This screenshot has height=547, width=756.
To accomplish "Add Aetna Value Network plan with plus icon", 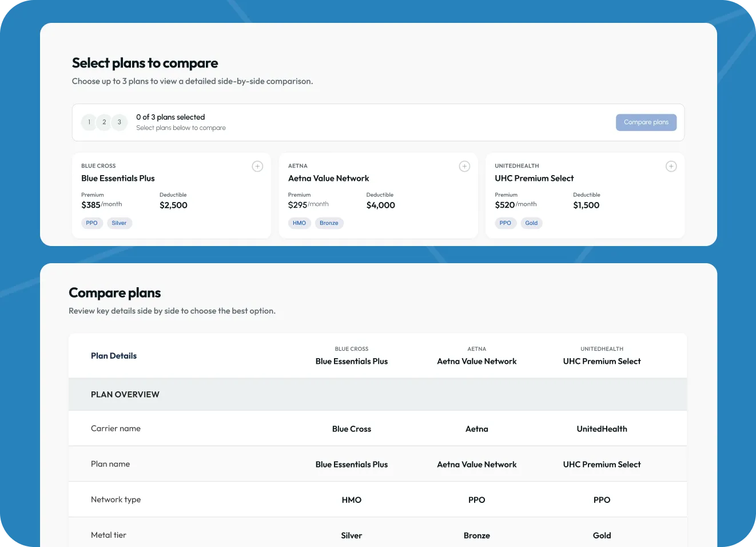I will 464,167.
